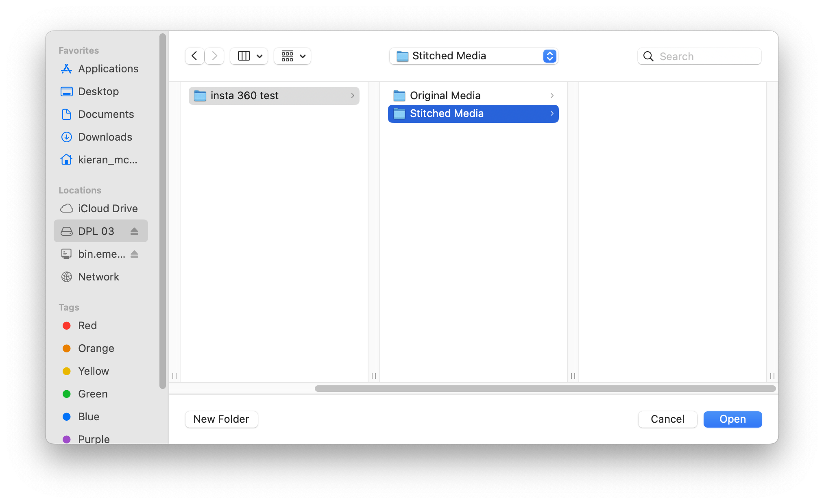The width and height of the screenshot is (824, 504).
Task: Click the home house icon
Action: (x=67, y=160)
